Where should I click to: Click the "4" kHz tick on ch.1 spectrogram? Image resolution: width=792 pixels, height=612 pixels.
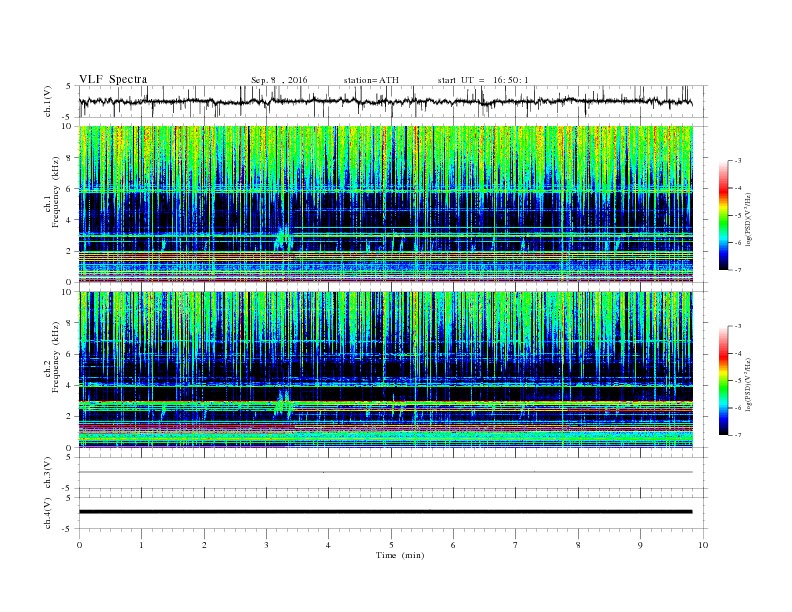[69, 220]
